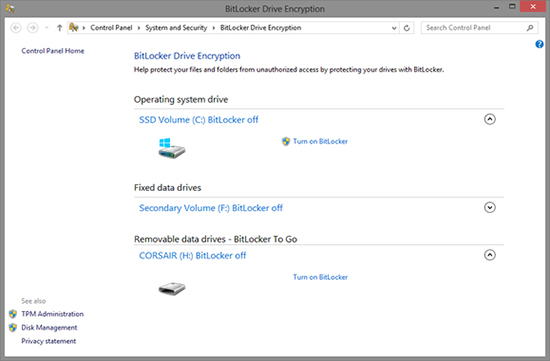Go up one level with the Up arrow
Image resolution: width=550 pixels, height=361 pixels.
tap(59, 28)
